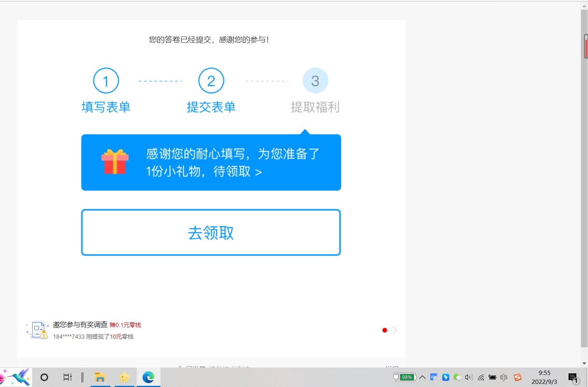This screenshot has height=387, width=588.
Task: Click the 提交表单 step label
Action: tap(211, 107)
